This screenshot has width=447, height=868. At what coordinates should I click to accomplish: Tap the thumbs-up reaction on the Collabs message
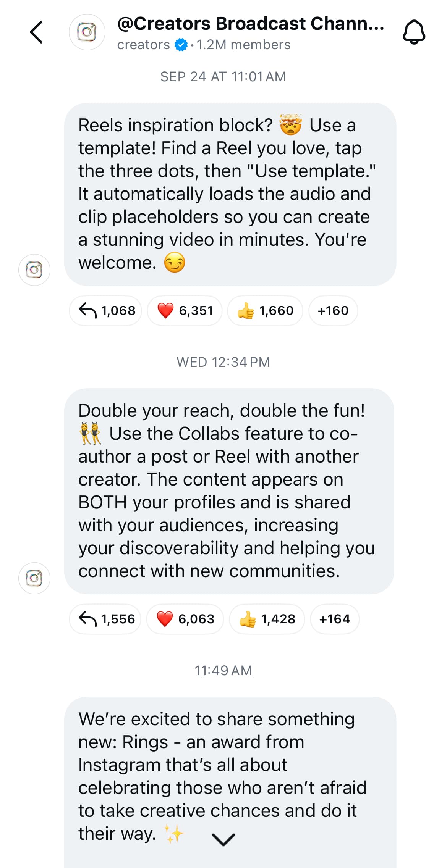click(x=266, y=619)
